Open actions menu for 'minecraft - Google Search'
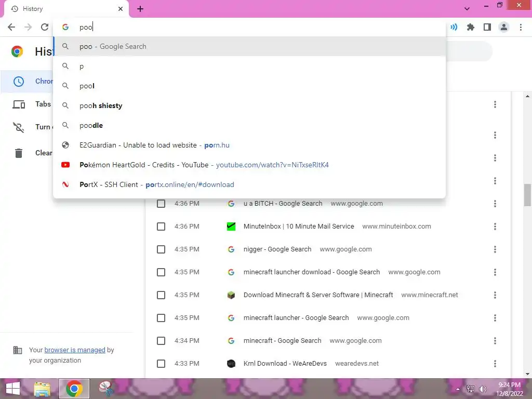 point(495,341)
